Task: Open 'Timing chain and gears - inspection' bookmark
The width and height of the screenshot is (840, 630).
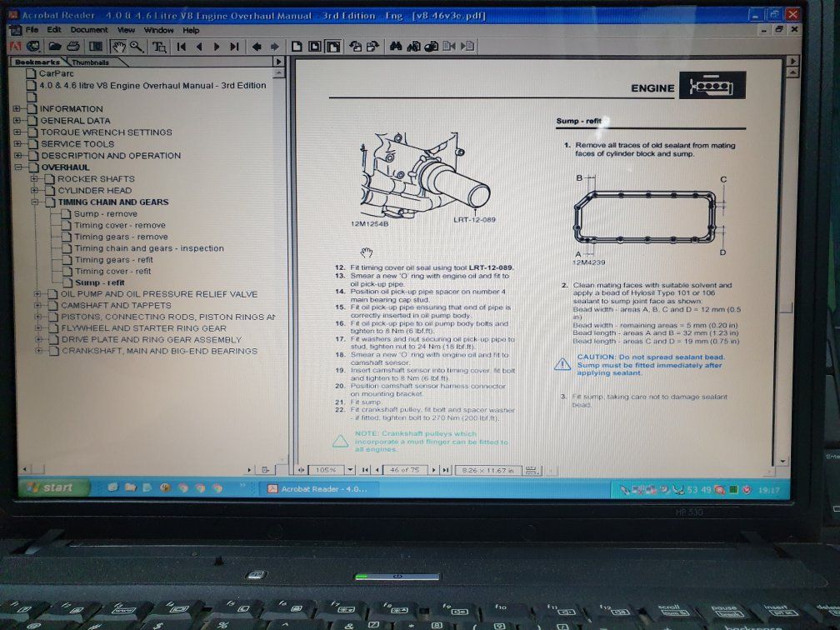Action: point(149,248)
